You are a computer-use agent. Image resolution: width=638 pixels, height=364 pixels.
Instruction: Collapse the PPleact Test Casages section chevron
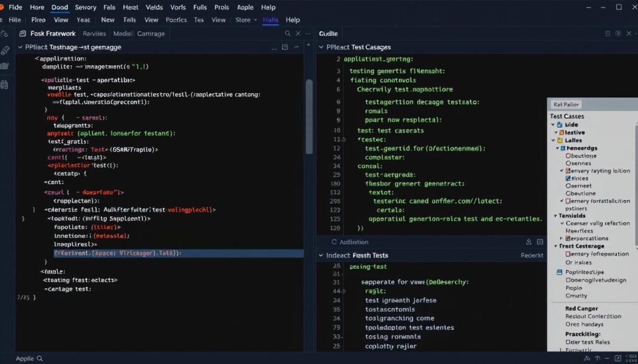(321, 47)
